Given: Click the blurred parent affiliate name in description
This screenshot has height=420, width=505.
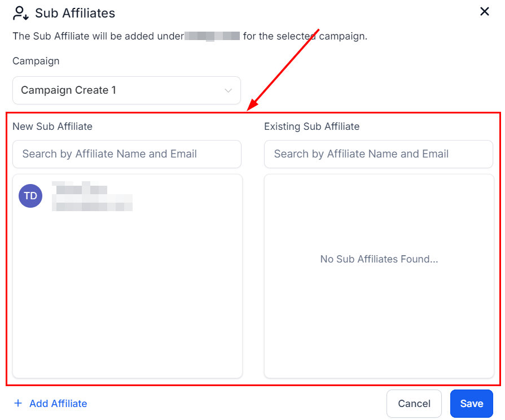Looking at the screenshot, I should (x=213, y=36).
